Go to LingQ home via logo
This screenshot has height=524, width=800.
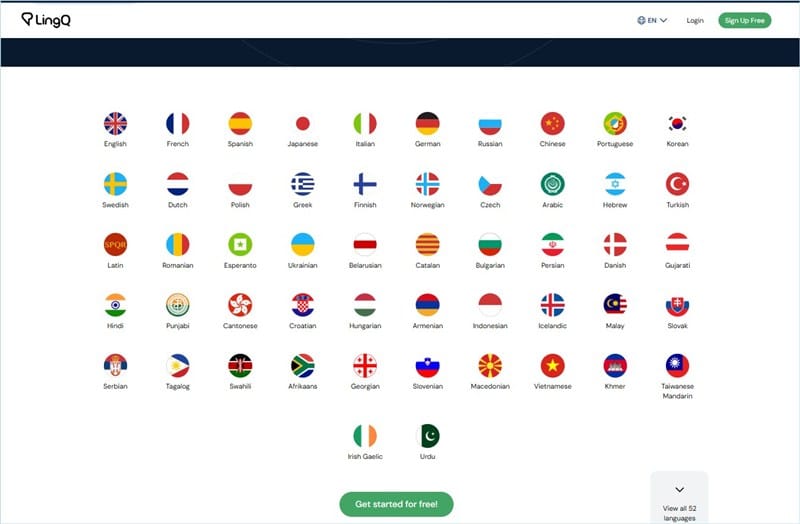coord(46,19)
